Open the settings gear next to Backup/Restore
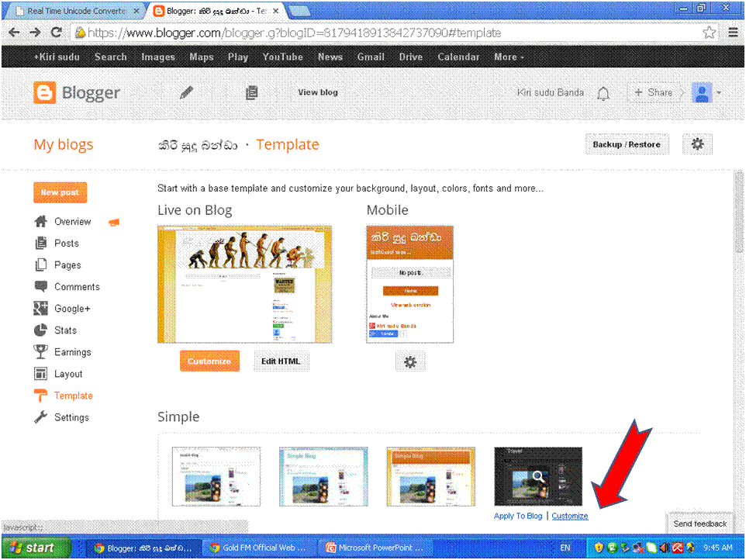The image size is (746, 560). point(697,144)
